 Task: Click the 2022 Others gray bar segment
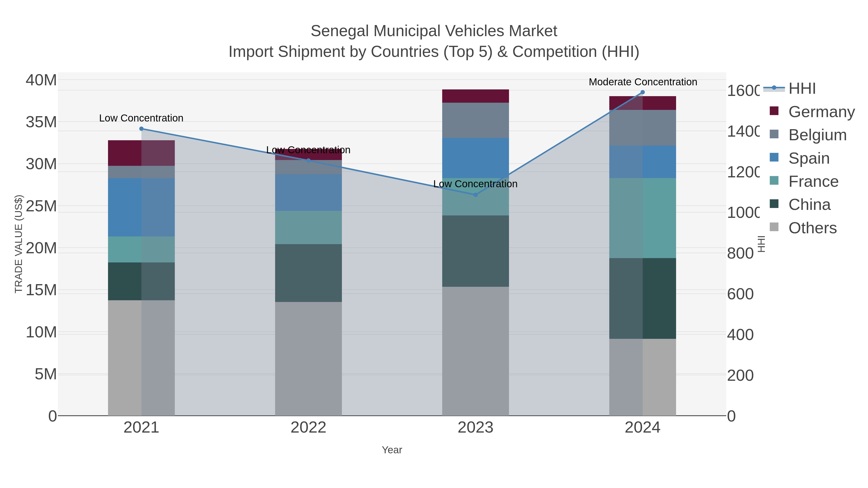click(x=308, y=359)
